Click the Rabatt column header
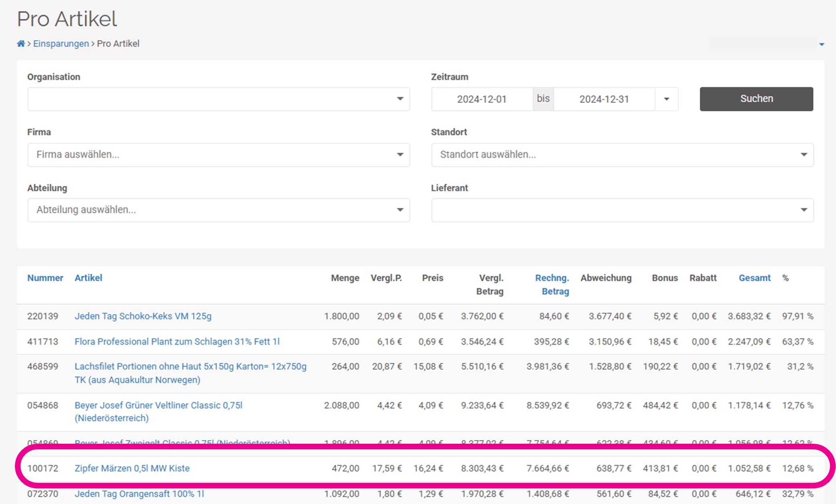Image resolution: width=836 pixels, height=504 pixels. (703, 278)
